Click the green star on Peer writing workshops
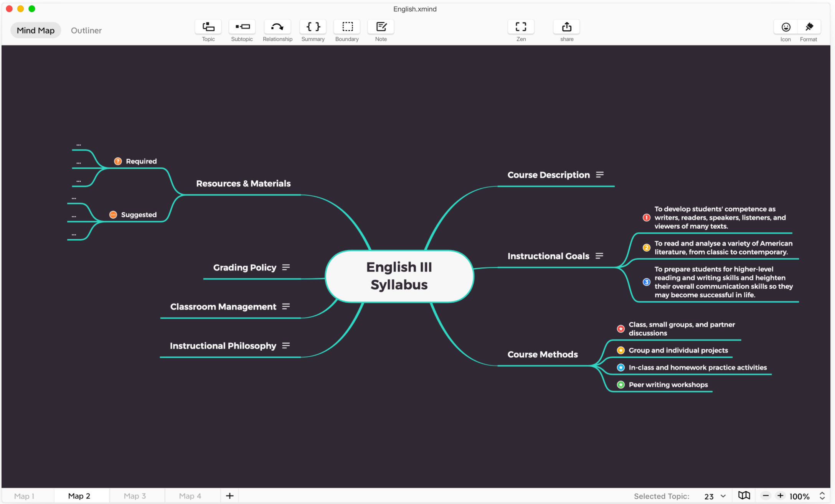The height and width of the screenshot is (504, 835). [621, 385]
